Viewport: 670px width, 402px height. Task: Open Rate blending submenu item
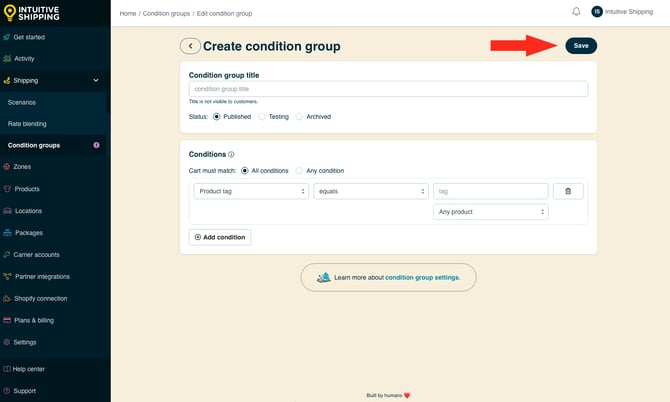tap(27, 124)
